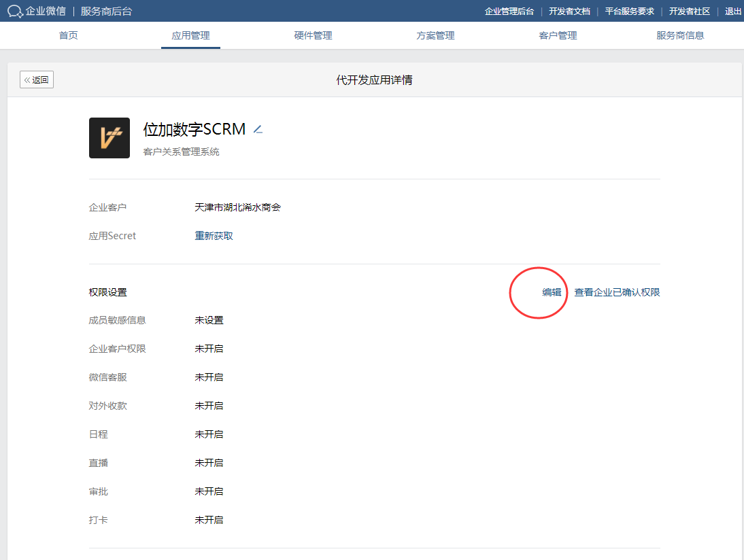744x560 pixels.
Task: Click the 打卡 label
Action: tap(98, 520)
